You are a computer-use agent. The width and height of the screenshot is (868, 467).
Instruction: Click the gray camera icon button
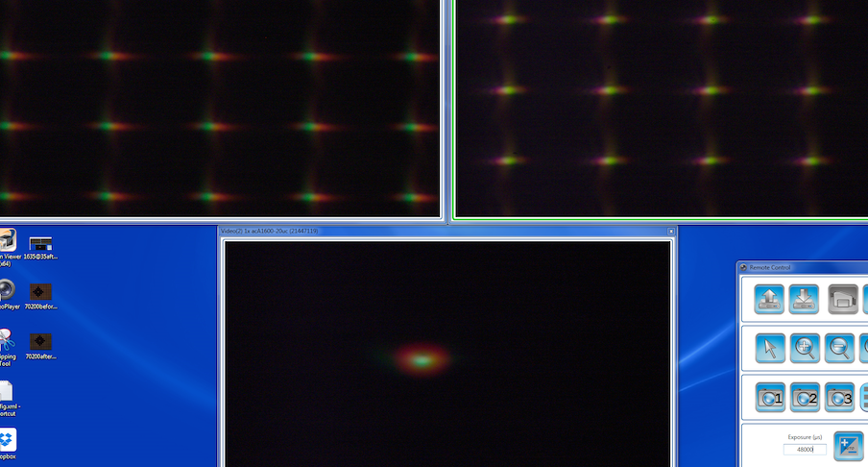point(841,300)
